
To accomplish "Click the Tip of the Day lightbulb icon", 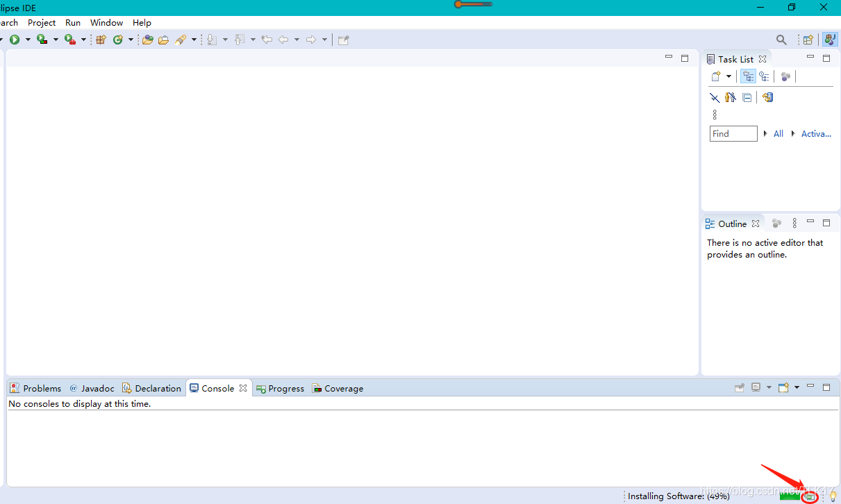I will (833, 496).
